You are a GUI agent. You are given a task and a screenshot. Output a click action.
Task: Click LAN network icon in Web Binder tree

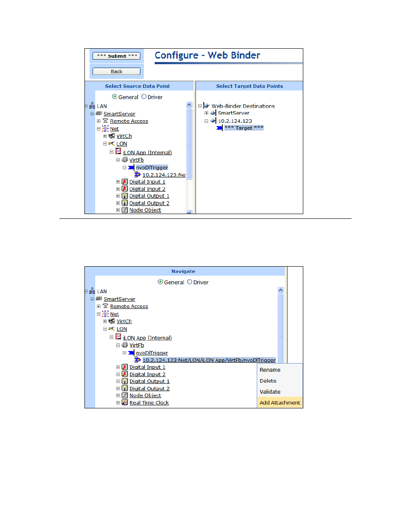pyautogui.click(x=92, y=106)
